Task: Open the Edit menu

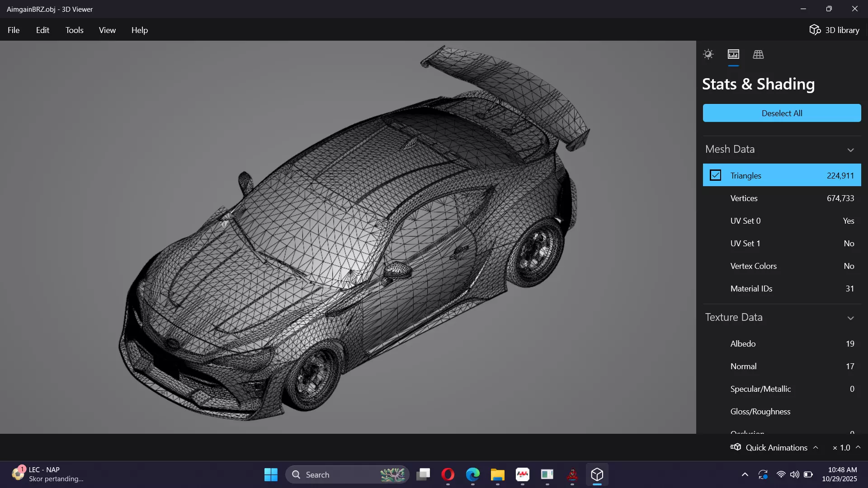Action: (42, 30)
